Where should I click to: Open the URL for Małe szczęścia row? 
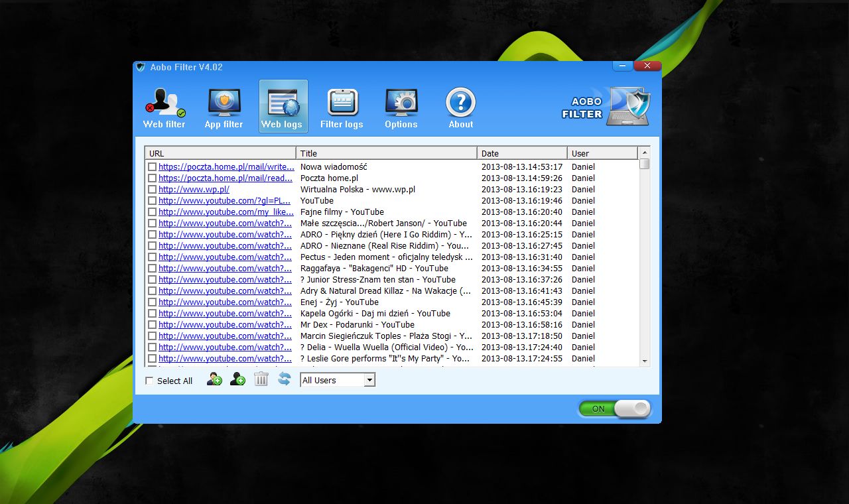point(225,223)
